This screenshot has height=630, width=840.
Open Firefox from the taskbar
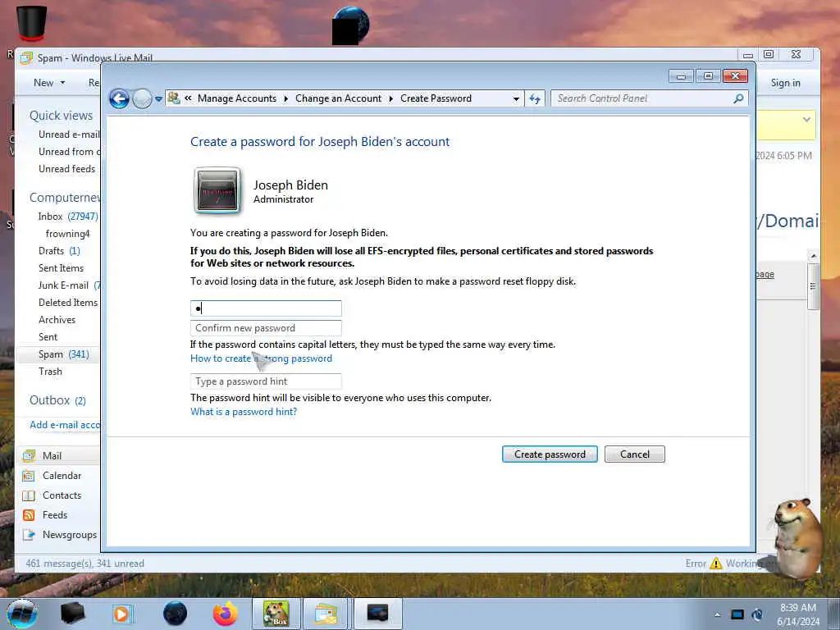pyautogui.click(x=225, y=614)
